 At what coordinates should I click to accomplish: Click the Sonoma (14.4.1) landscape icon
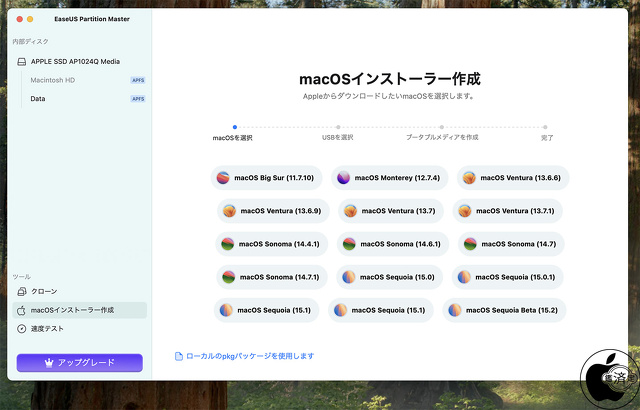click(x=227, y=244)
